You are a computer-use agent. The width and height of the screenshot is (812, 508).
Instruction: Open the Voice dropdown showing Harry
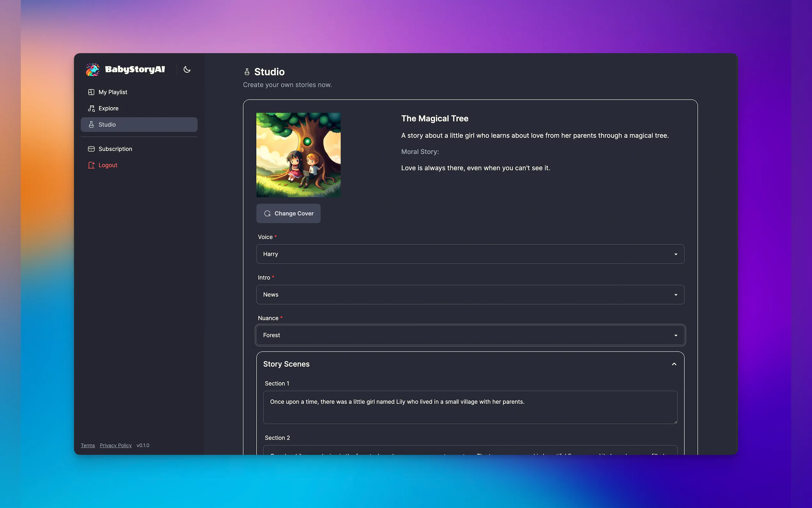(x=470, y=254)
